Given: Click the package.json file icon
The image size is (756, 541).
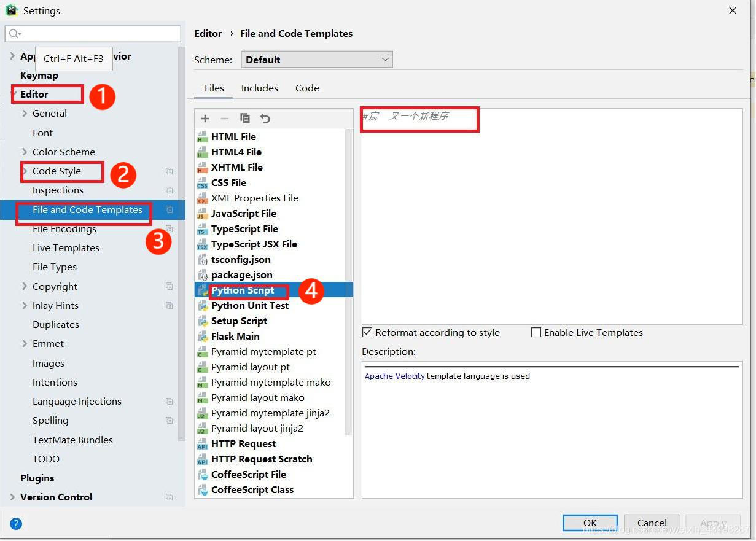Looking at the screenshot, I should [202, 275].
